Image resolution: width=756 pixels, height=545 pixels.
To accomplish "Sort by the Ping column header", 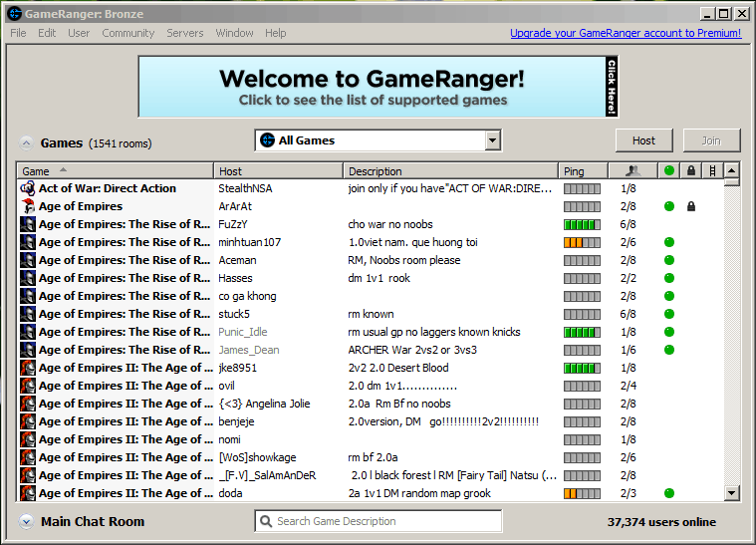I will pos(583,170).
